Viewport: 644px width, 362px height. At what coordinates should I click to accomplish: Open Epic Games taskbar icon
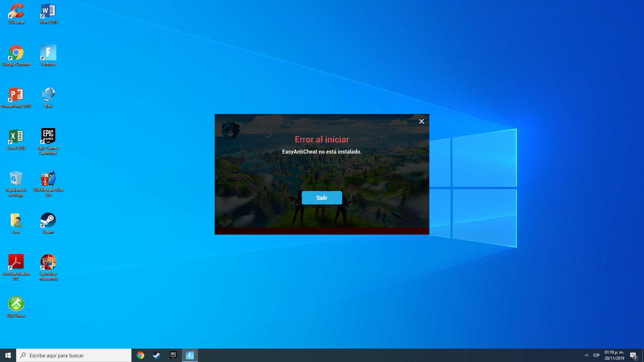173,355
